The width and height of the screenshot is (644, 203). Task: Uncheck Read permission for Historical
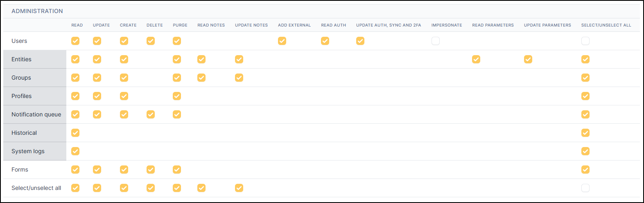pyautogui.click(x=75, y=133)
